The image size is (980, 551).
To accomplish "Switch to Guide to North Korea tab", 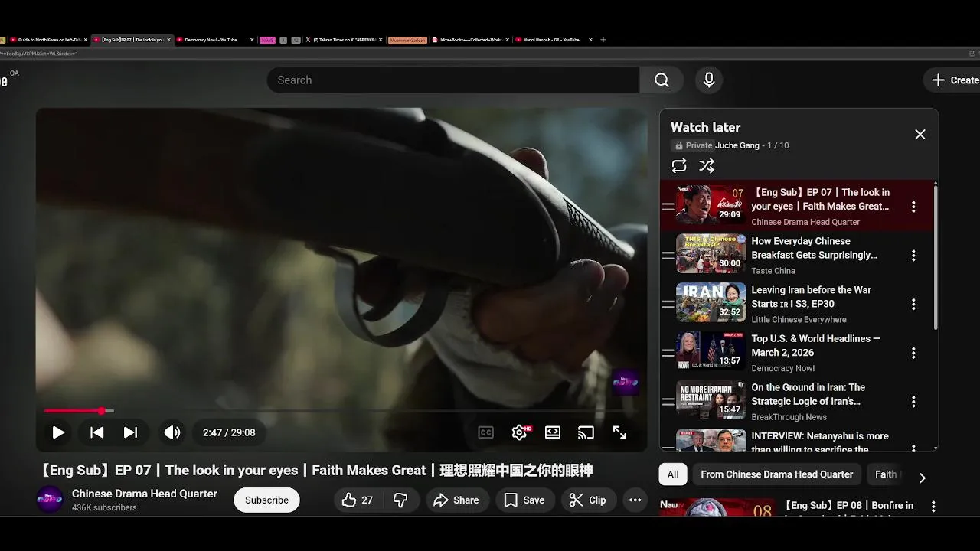I will click(47, 40).
